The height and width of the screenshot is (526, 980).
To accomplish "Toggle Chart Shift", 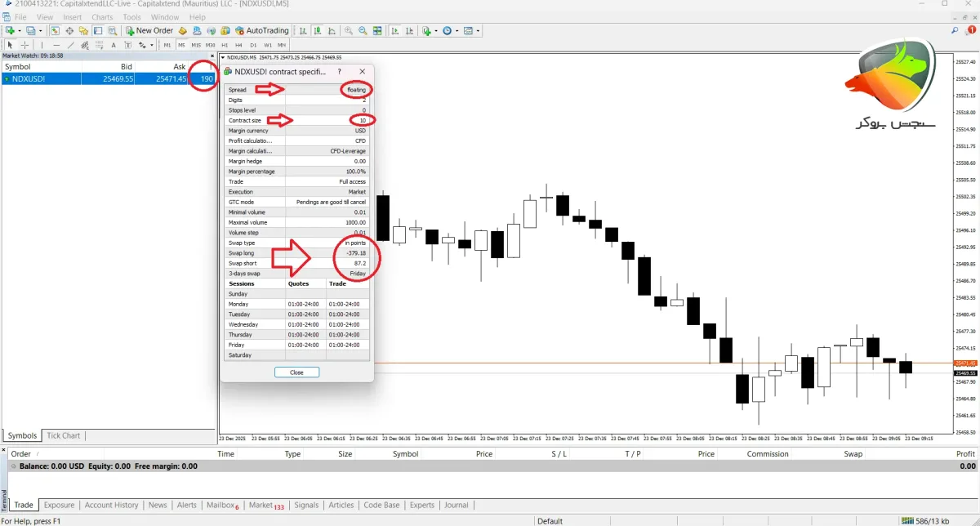I will [x=409, y=30].
